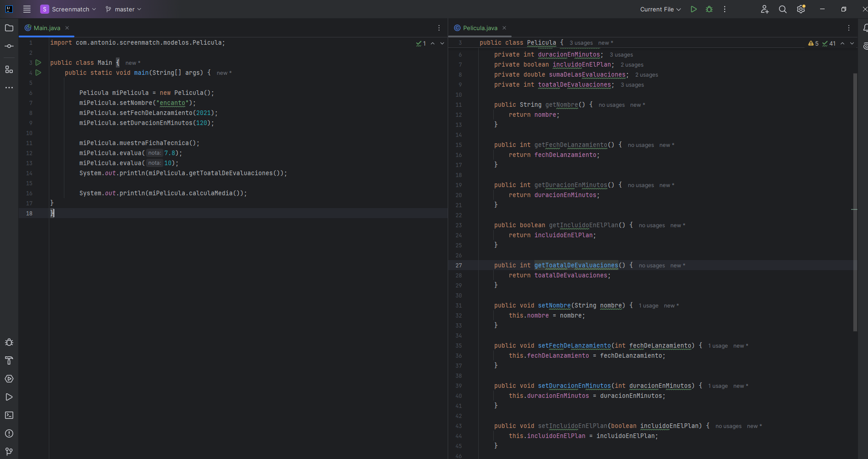This screenshot has width=868, height=459.
Task: Go to previous highlighted error in Main.java
Action: point(433,43)
